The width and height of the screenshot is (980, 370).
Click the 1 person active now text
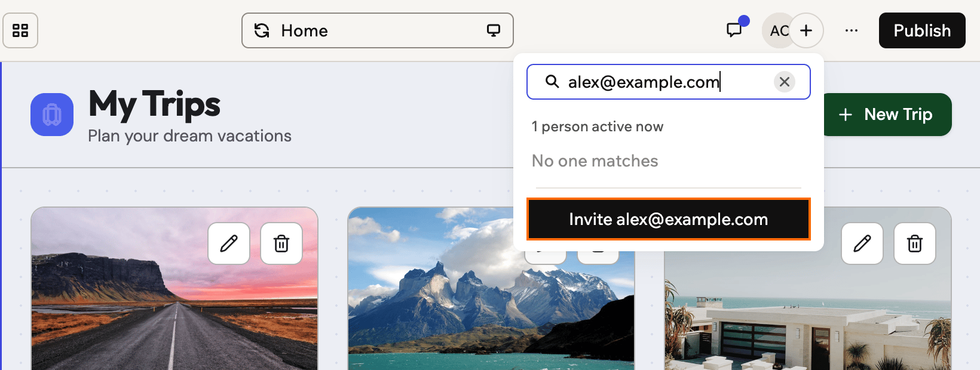598,127
